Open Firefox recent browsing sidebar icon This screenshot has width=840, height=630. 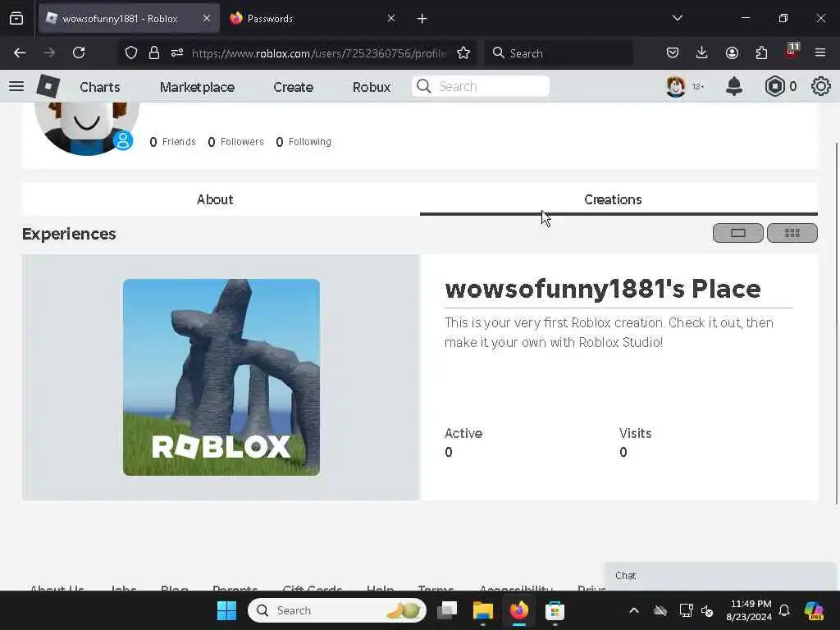(x=16, y=19)
